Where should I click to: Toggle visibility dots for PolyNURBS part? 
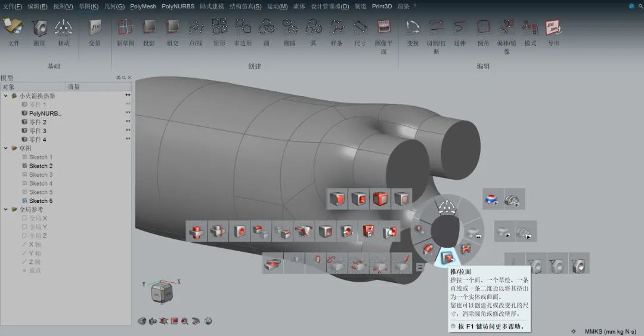[x=128, y=113]
